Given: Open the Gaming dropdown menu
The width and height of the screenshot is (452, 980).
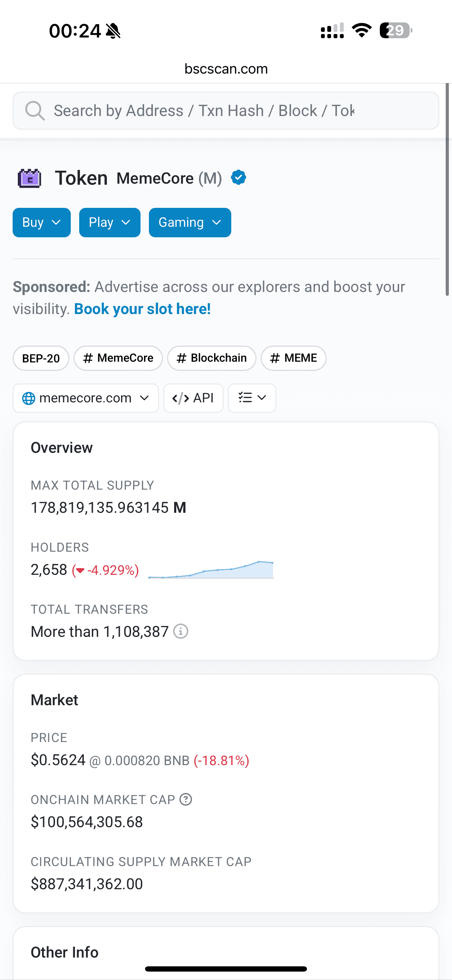Looking at the screenshot, I should click(190, 223).
